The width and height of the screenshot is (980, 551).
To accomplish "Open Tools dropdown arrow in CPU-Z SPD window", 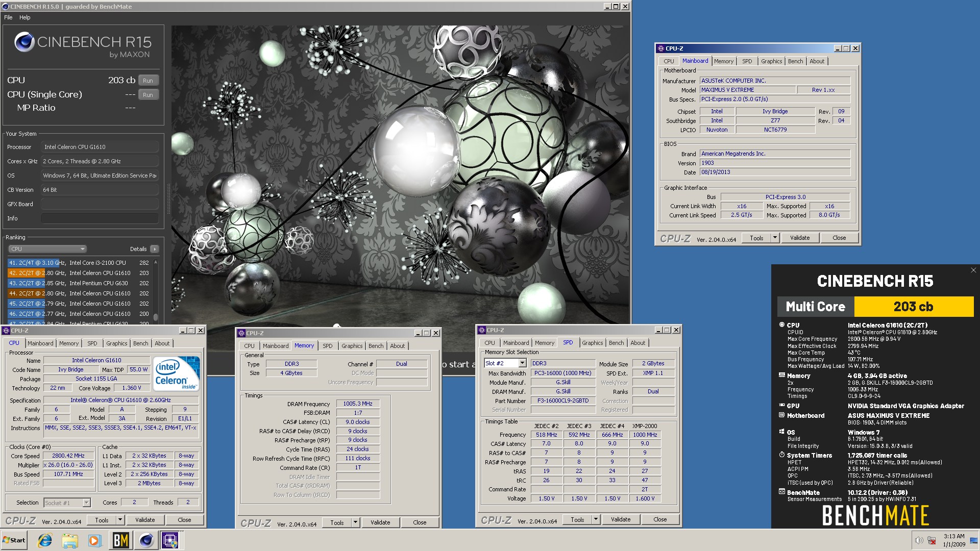I will click(596, 519).
